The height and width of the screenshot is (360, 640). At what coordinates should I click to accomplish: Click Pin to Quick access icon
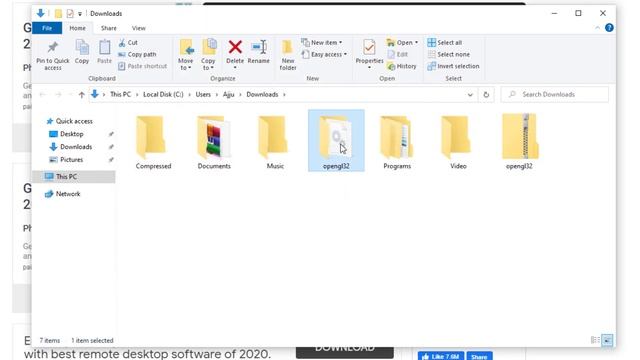coord(53,48)
